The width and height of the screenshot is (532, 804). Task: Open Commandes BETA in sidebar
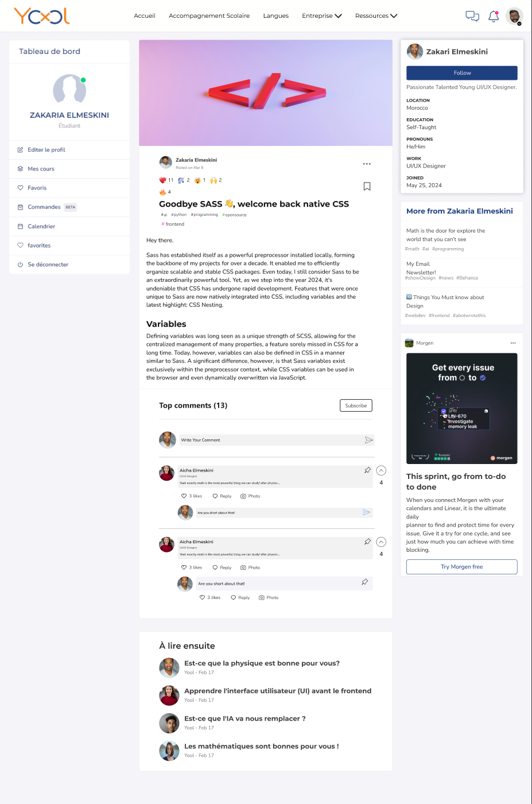(69, 207)
